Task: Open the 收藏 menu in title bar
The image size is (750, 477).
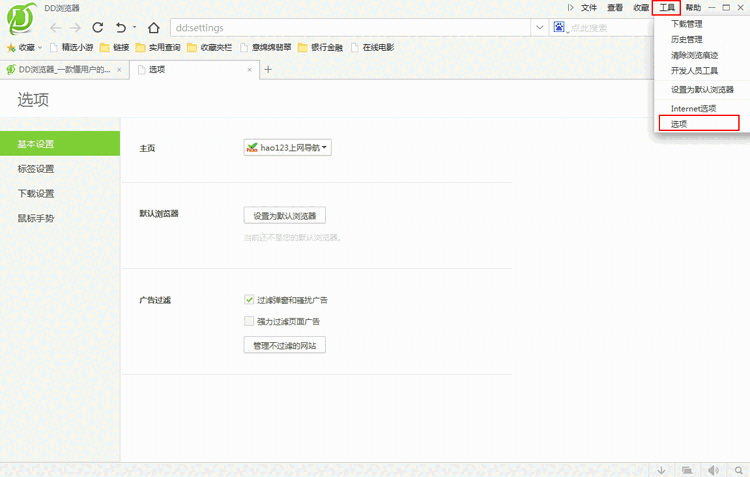Action: 641,8
